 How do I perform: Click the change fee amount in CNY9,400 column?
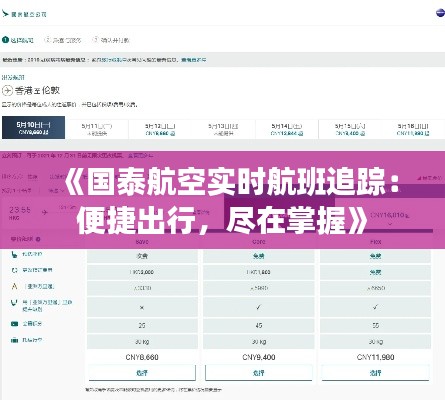tap(259, 272)
